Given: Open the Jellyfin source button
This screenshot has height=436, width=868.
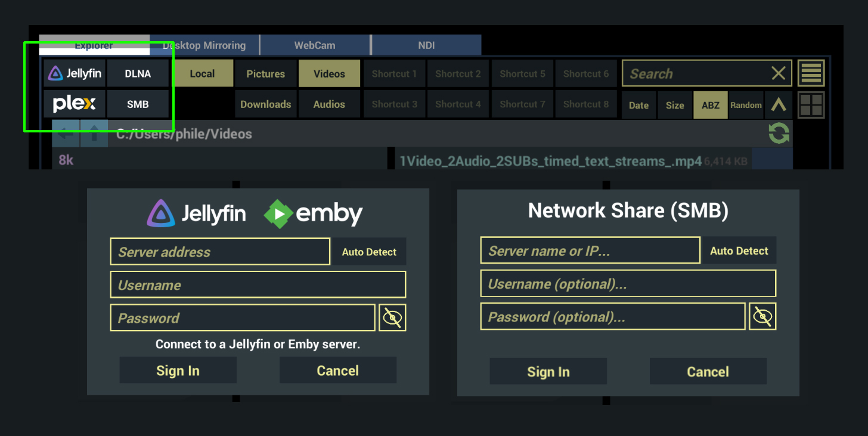Looking at the screenshot, I should (75, 74).
